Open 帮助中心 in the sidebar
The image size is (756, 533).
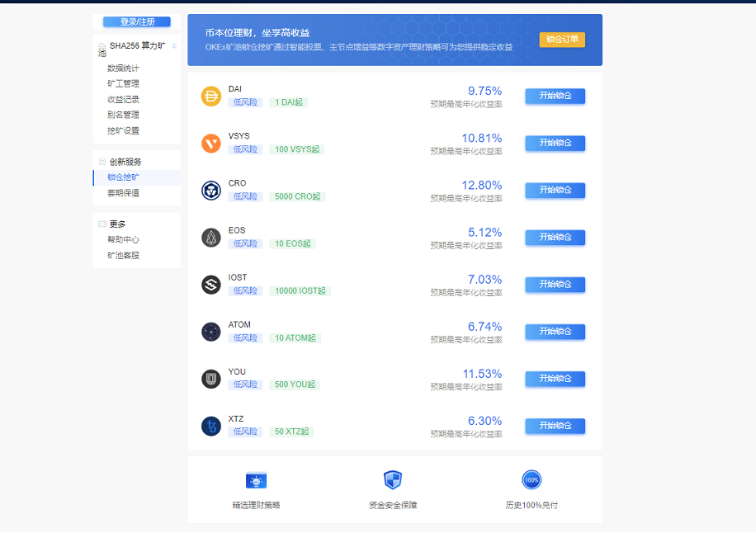tap(123, 240)
